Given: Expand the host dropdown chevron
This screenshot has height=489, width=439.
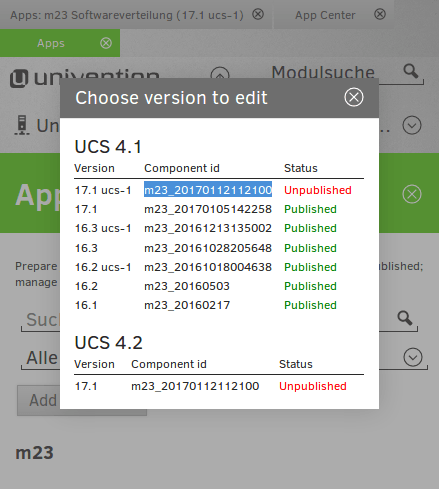Looking at the screenshot, I should point(412,125).
